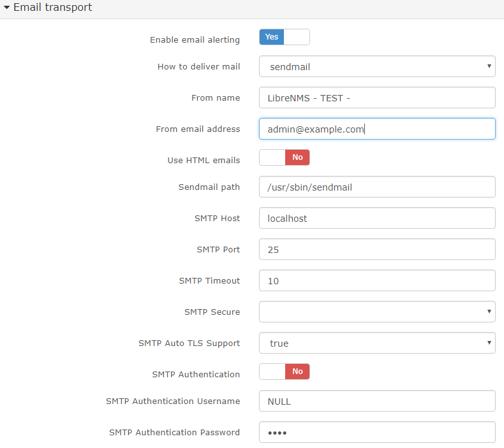
Task: Click the 'From name' label
Action: (x=216, y=98)
